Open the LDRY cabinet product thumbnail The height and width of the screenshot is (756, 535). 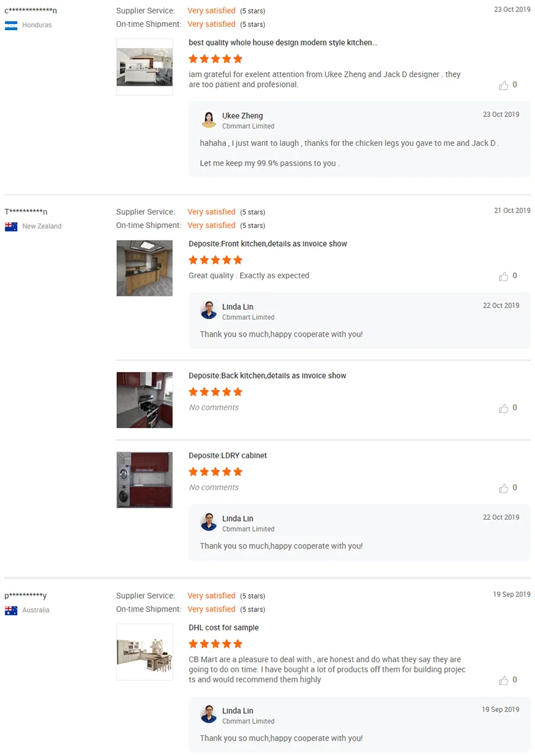click(144, 480)
